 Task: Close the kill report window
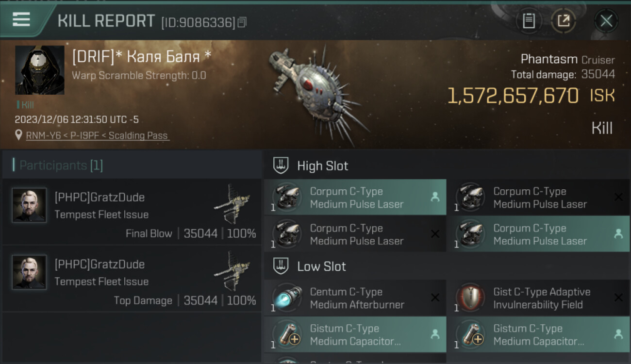(606, 21)
